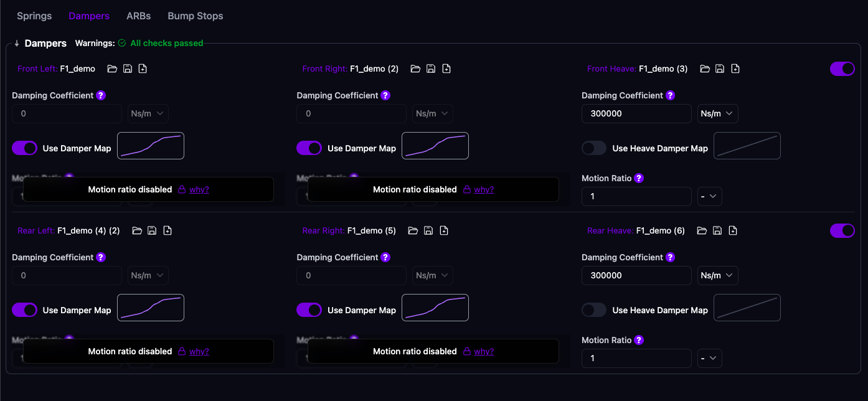Click the help icon beside Front Left Damping Coefficient
The image size is (868, 401).
coord(101,95)
